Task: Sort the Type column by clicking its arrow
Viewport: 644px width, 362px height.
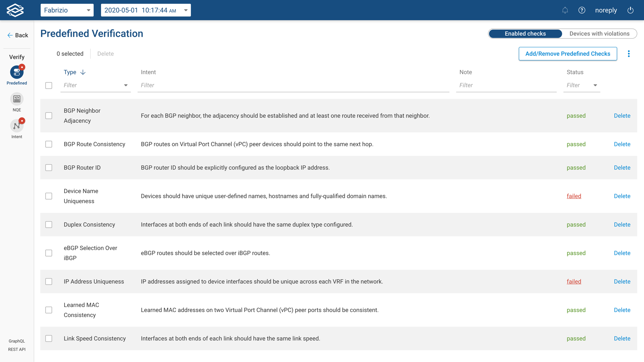Action: [x=83, y=72]
